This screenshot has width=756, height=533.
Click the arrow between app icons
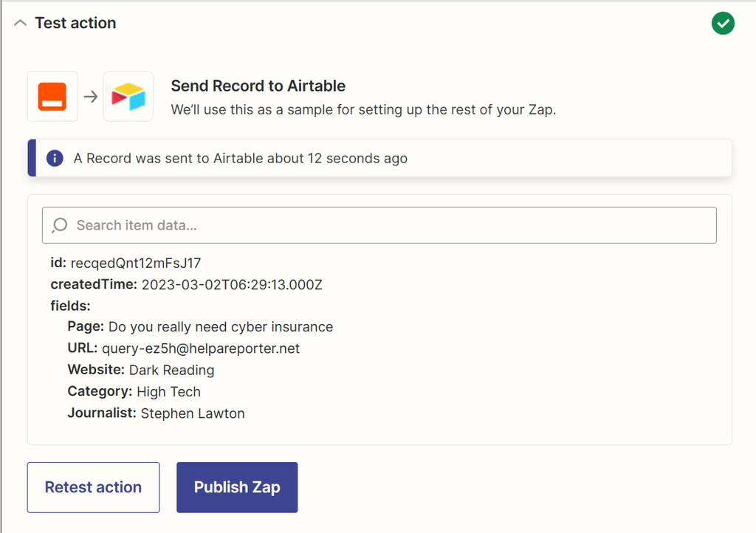pyautogui.click(x=90, y=96)
